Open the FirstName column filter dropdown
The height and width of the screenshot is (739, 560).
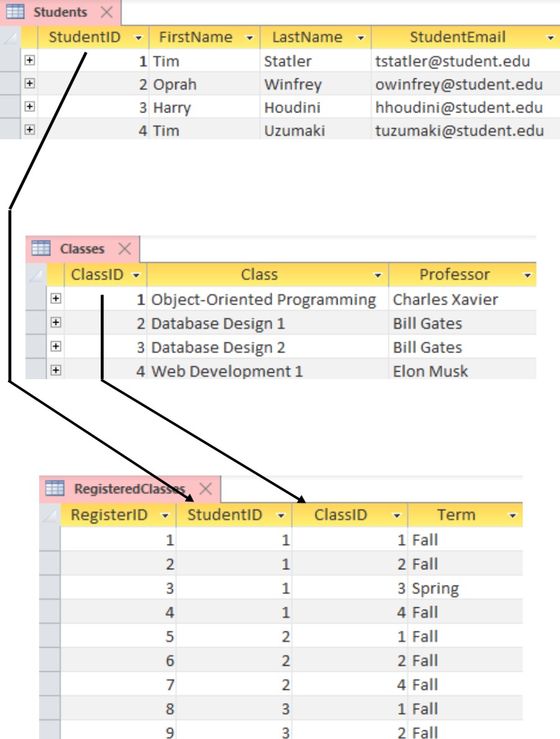(x=250, y=38)
